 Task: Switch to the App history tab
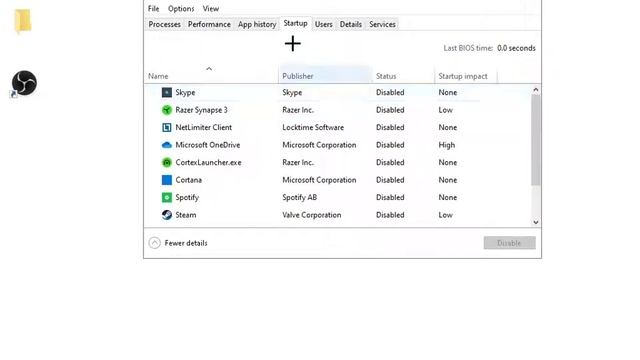[257, 24]
